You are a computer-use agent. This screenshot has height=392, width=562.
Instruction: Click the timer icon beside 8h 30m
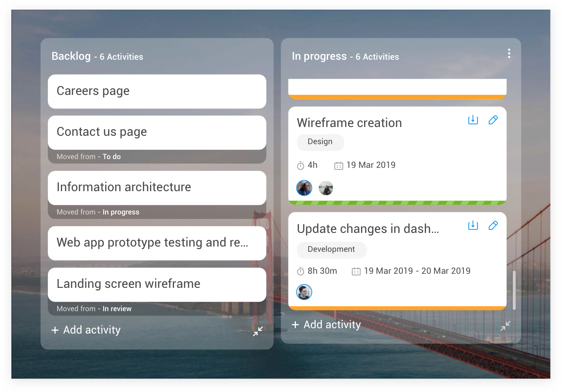pyautogui.click(x=301, y=271)
